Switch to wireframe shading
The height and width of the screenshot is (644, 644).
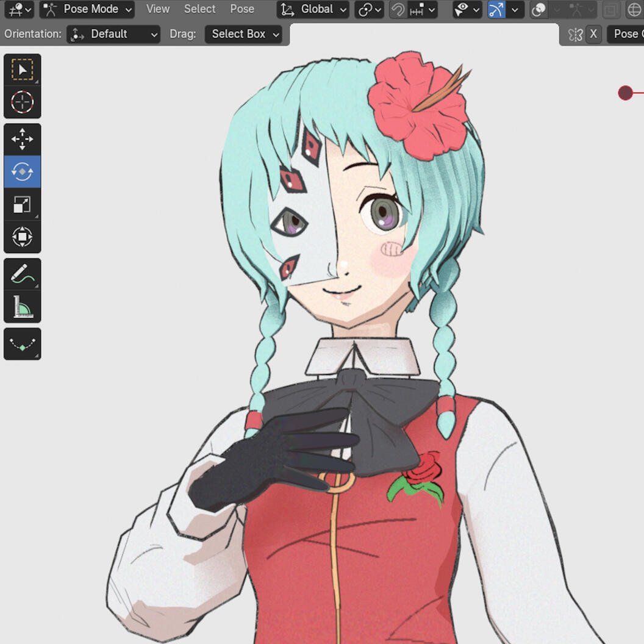pos(635,9)
